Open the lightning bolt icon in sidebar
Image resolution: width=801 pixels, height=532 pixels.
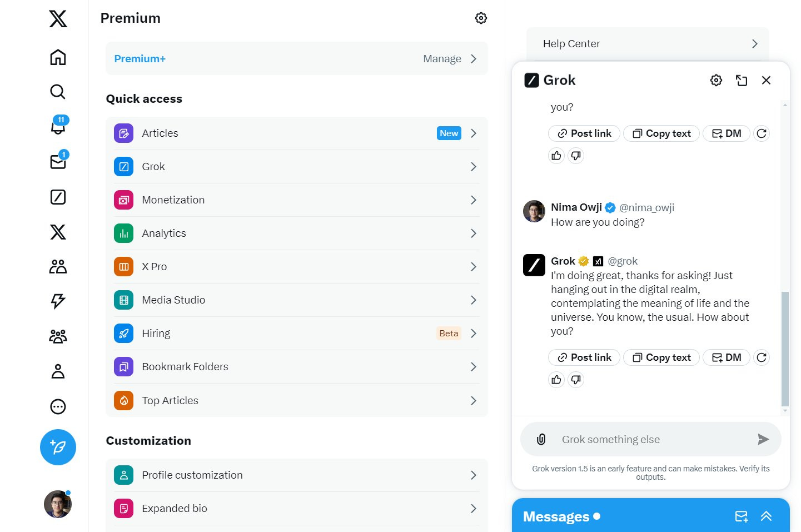tap(58, 301)
